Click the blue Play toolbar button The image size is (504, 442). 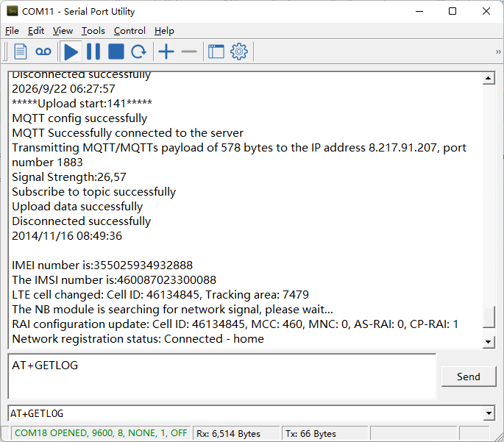point(71,51)
